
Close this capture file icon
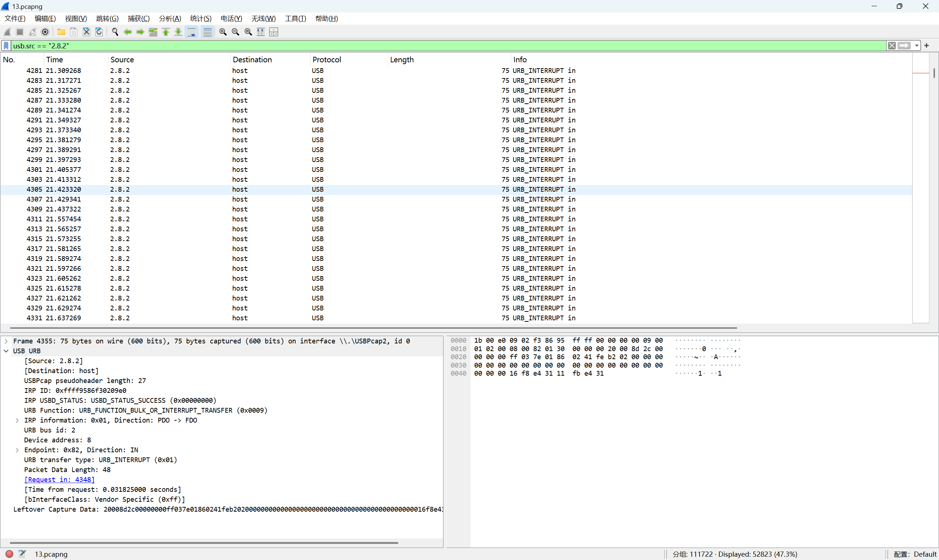click(87, 32)
